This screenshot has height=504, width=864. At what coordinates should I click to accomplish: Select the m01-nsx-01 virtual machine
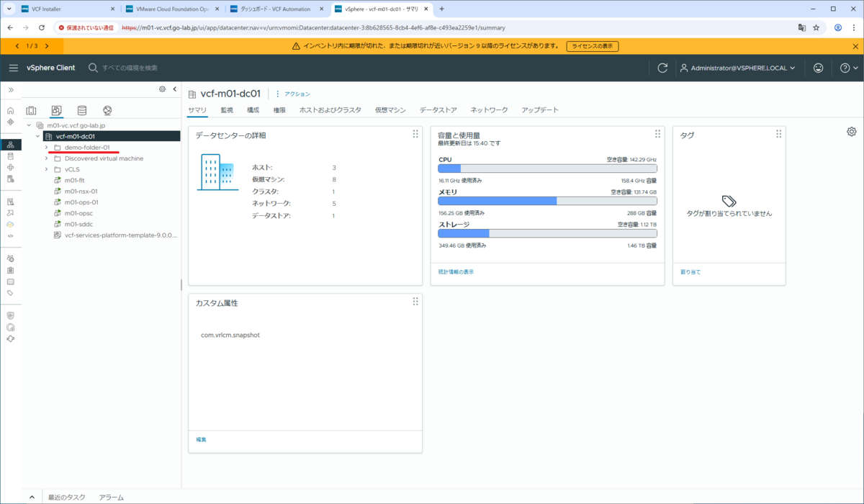click(x=81, y=192)
